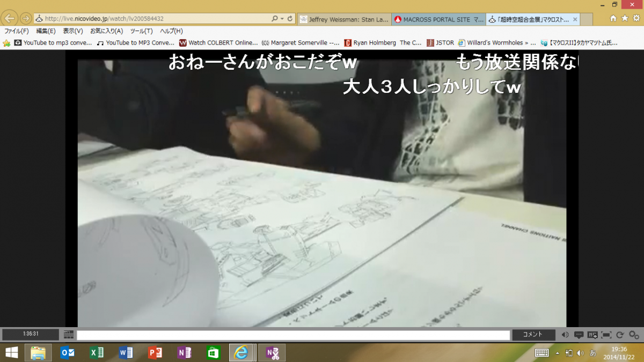Switch to the Jeffrey Weissman tab
Screen dimensions: 644x362
(345, 19)
